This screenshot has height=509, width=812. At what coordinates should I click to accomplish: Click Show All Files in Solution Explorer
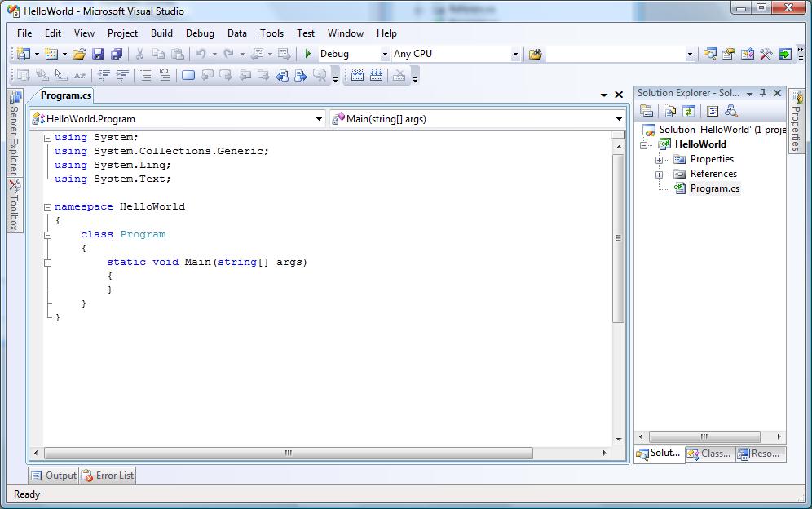(670, 111)
